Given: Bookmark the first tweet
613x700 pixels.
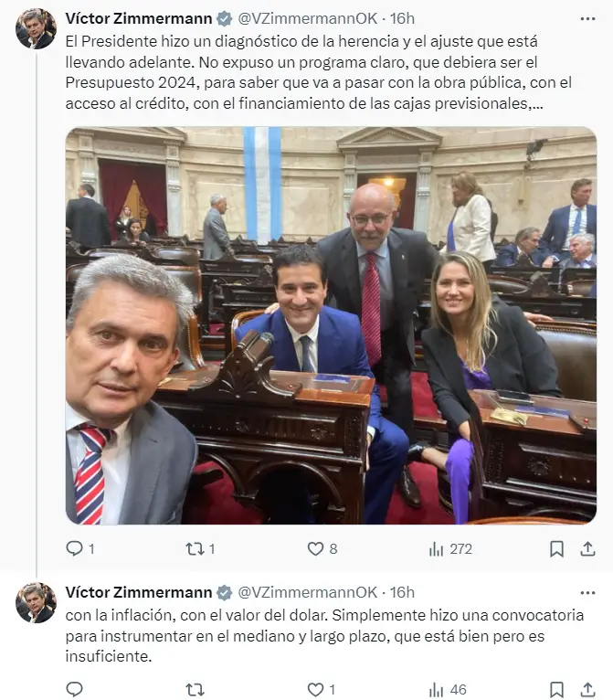Looking at the screenshot, I should tap(556, 548).
